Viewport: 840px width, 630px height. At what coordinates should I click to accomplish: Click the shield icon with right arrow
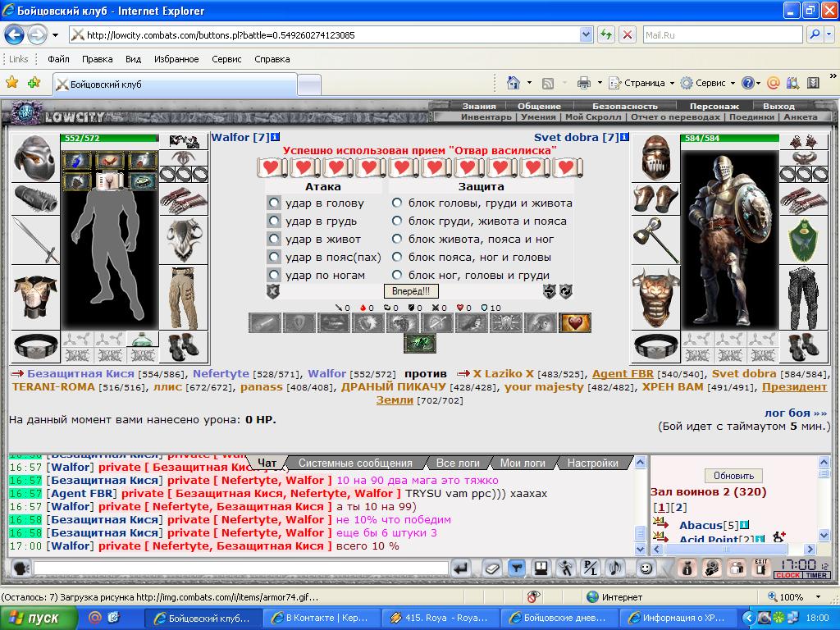click(549, 291)
